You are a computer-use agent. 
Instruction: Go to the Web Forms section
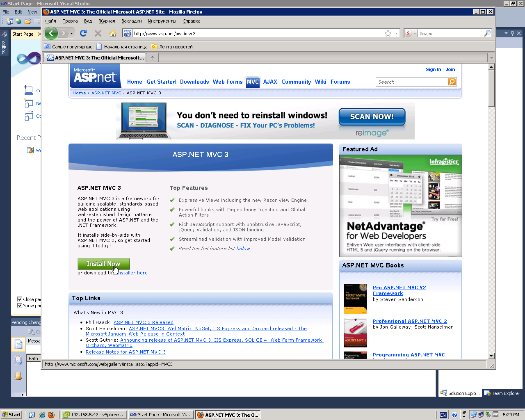coord(228,82)
